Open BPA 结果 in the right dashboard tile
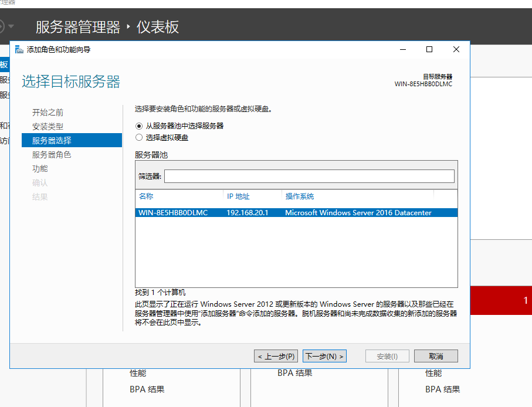The image size is (532, 407). pos(443,389)
